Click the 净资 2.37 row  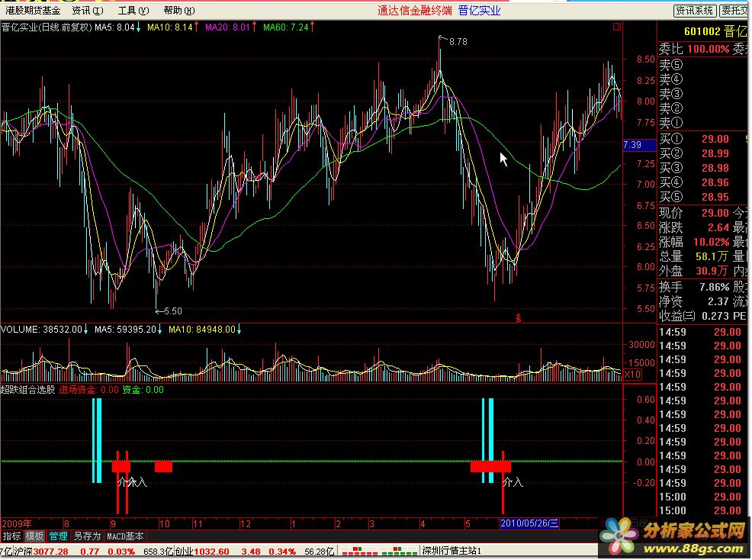coord(694,301)
